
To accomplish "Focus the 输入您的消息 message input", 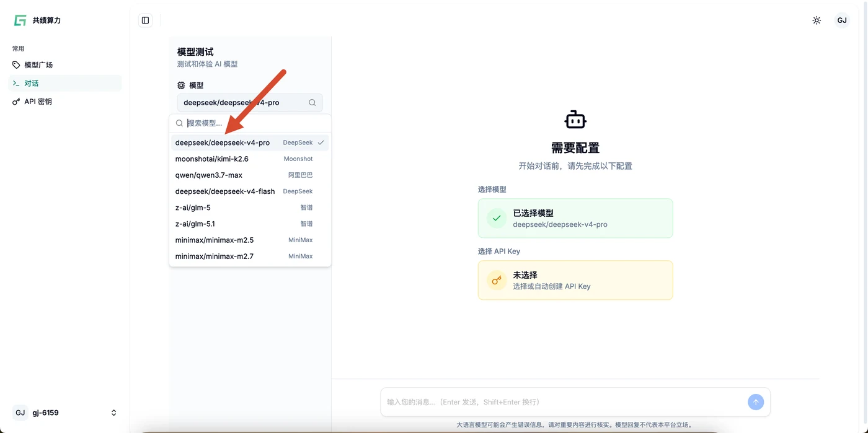I will pos(564,402).
